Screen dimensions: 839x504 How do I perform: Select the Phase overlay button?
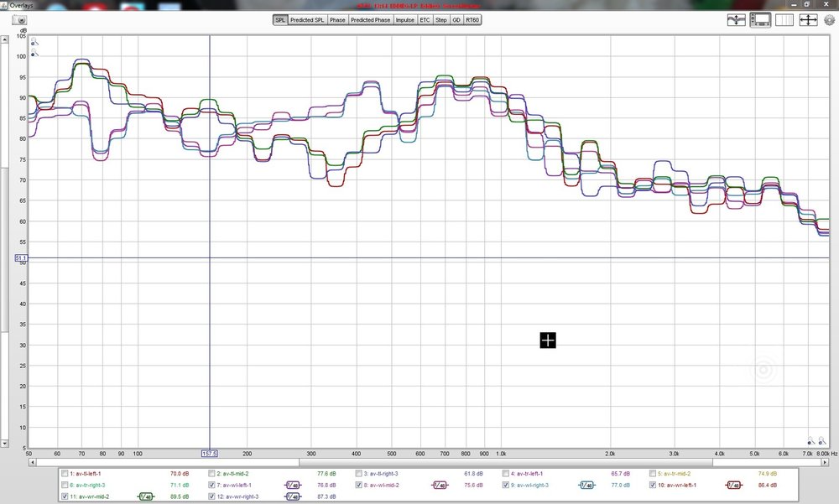(x=337, y=20)
